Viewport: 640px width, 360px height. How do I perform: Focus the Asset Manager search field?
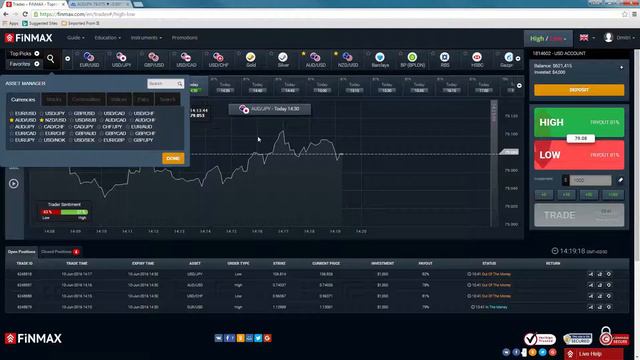click(165, 84)
